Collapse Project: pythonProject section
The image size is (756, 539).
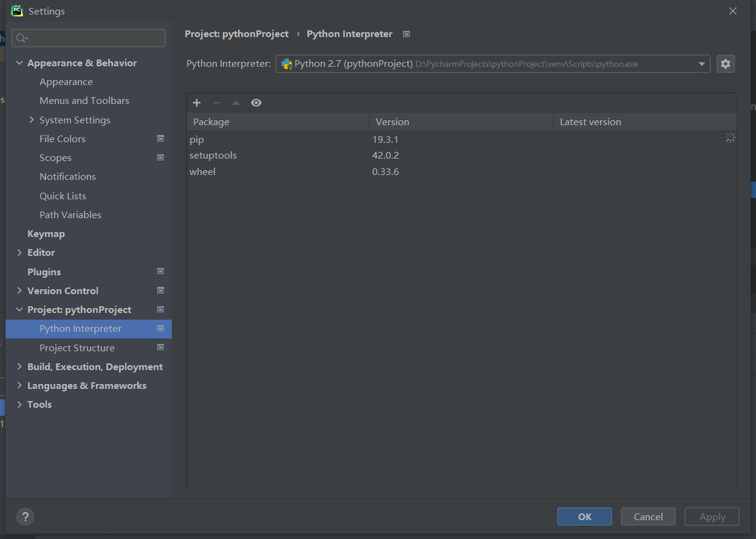[x=19, y=309]
